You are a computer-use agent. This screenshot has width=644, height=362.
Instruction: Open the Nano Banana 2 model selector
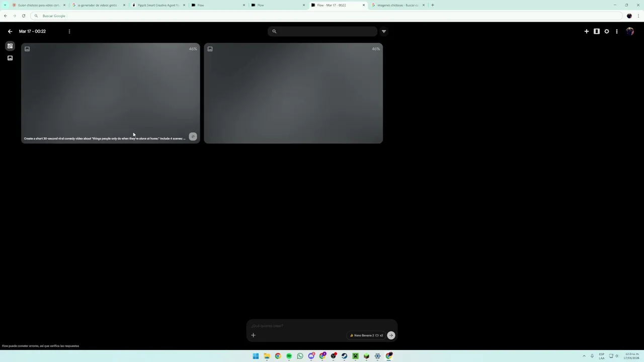366,335
